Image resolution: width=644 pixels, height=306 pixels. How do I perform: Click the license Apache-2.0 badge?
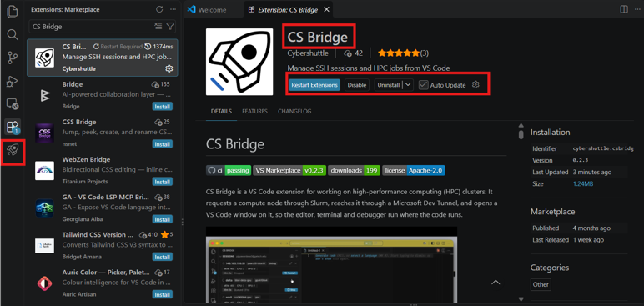(414, 170)
